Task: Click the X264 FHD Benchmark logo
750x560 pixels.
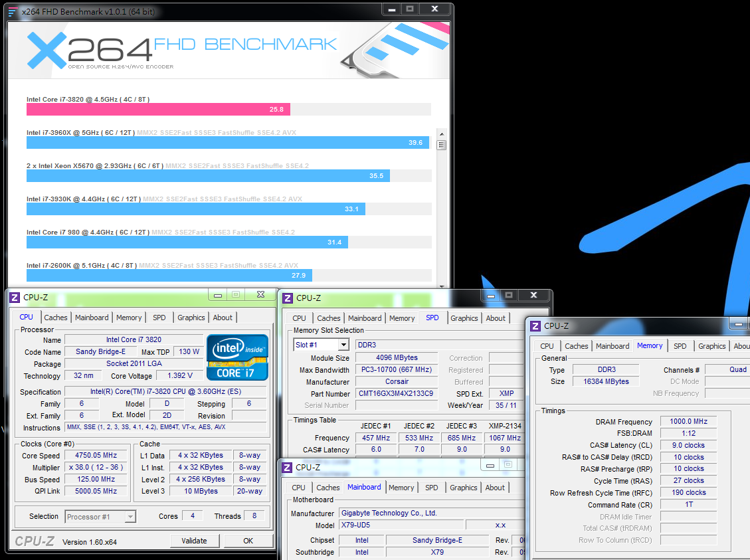Action: [182, 50]
